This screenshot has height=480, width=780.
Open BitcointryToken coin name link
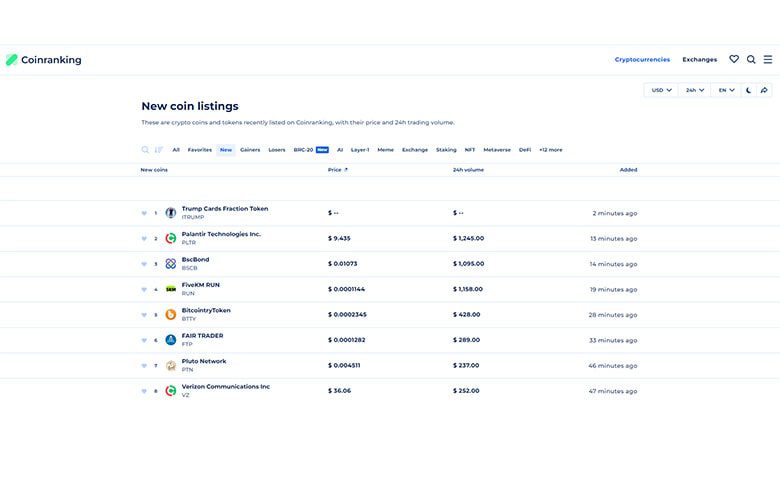[206, 310]
